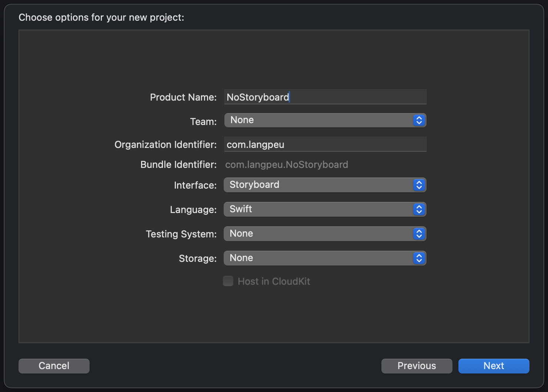Open the Testing System dropdown
548x392 pixels.
coord(325,234)
